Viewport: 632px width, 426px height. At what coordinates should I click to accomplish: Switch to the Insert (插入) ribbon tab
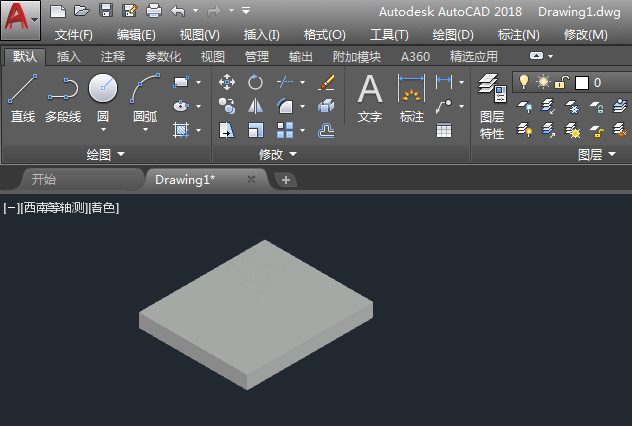69,57
